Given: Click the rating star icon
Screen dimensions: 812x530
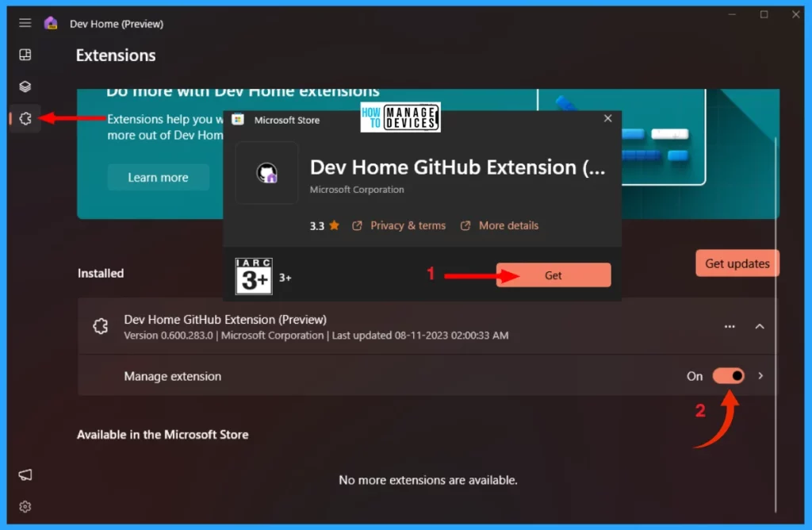Looking at the screenshot, I should (x=334, y=225).
